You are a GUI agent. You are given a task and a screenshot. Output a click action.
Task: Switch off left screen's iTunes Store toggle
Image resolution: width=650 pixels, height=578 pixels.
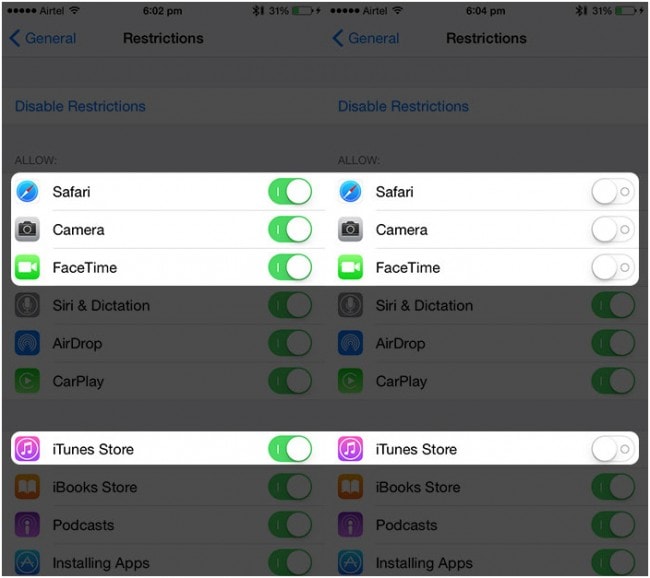[290, 449]
